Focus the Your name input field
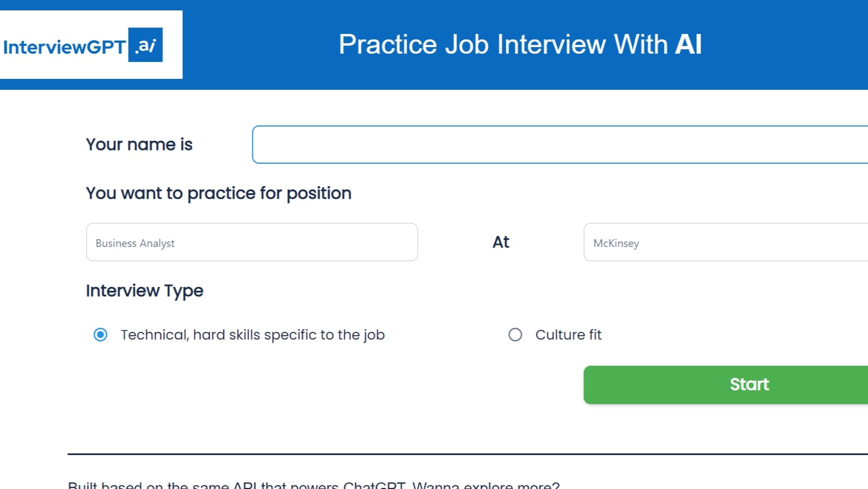The width and height of the screenshot is (868, 489). (559, 145)
